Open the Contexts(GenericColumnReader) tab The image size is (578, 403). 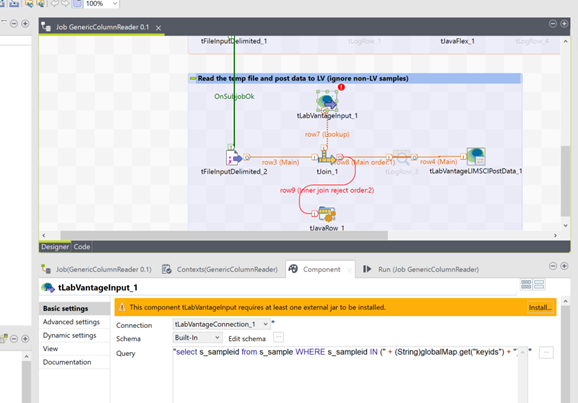(220, 270)
